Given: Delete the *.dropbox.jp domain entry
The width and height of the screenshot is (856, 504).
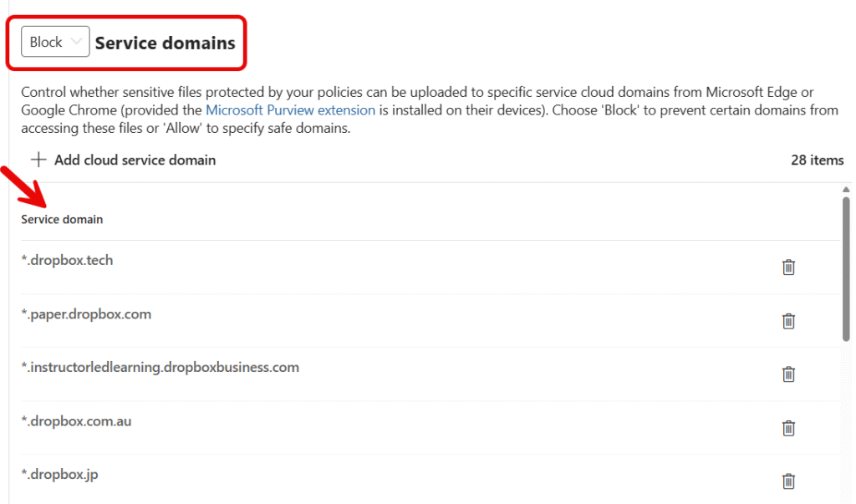Looking at the screenshot, I should (x=788, y=481).
